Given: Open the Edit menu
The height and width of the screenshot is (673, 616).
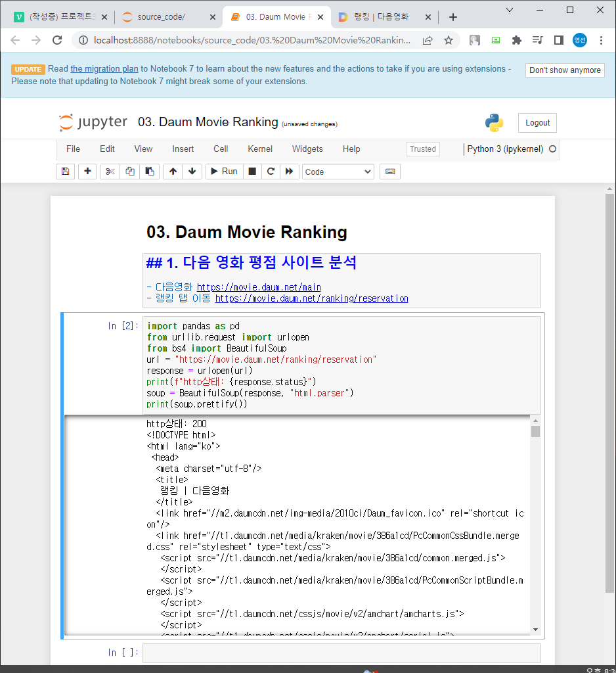Looking at the screenshot, I should tap(107, 149).
